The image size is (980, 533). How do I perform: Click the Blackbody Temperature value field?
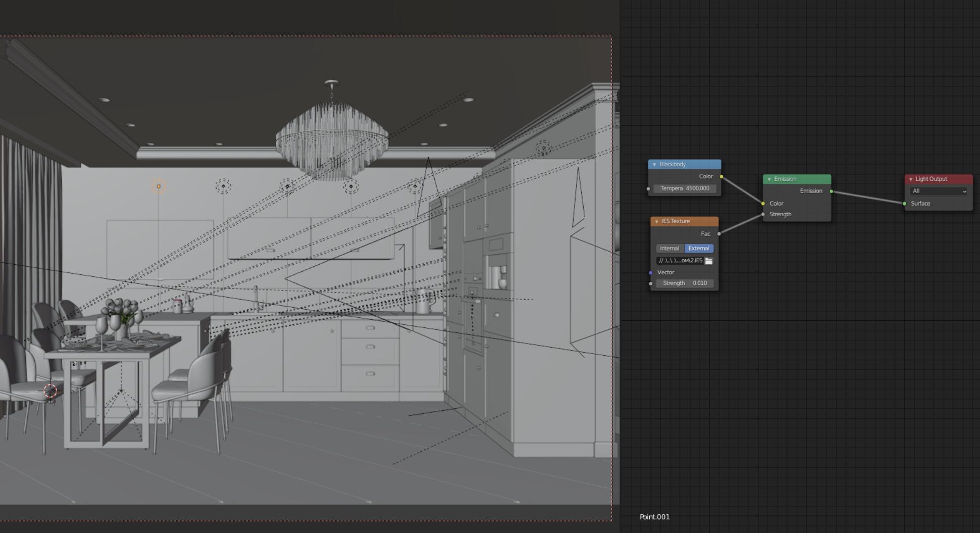pos(685,188)
